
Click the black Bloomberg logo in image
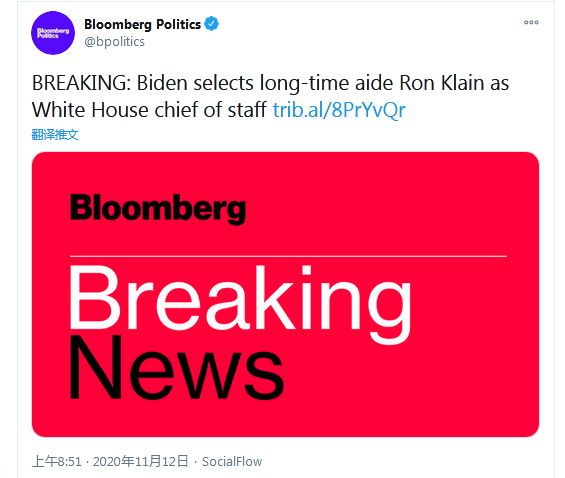[158, 209]
